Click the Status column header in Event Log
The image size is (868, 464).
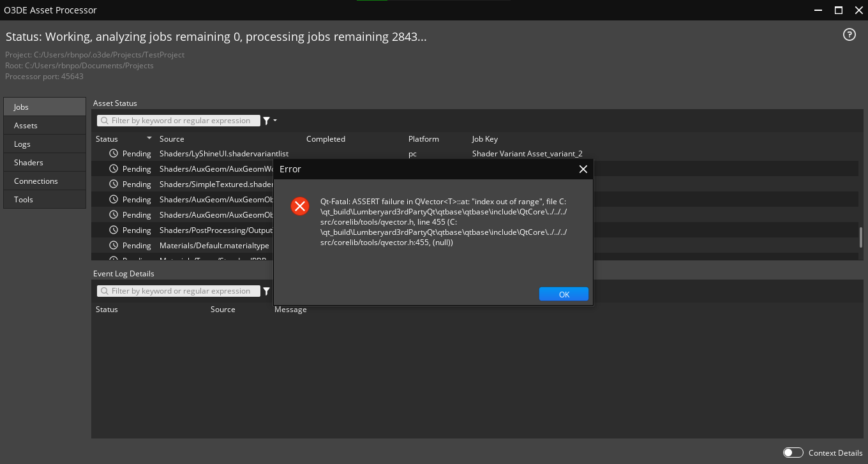(107, 310)
